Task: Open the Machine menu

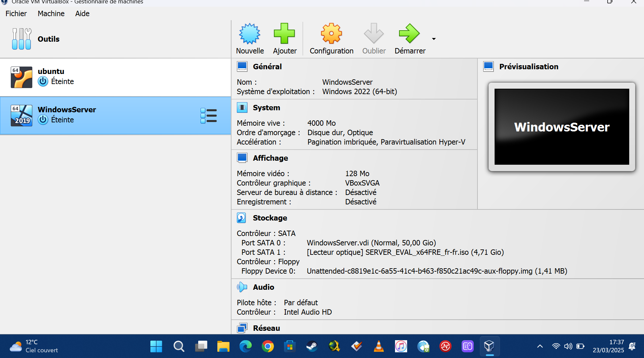Action: pos(51,13)
